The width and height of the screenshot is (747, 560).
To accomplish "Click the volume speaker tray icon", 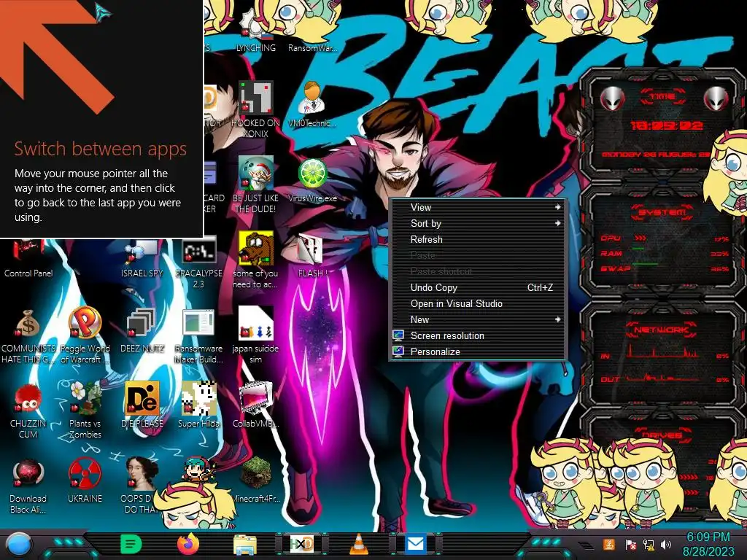I will (666, 545).
